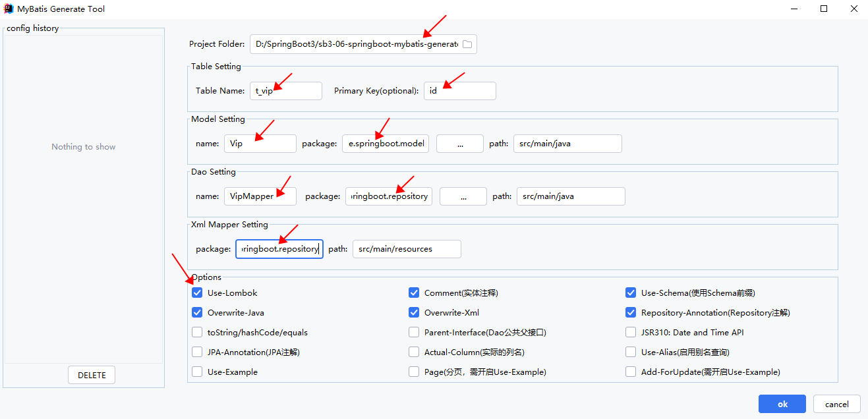Click the Dao name field

[x=260, y=196]
